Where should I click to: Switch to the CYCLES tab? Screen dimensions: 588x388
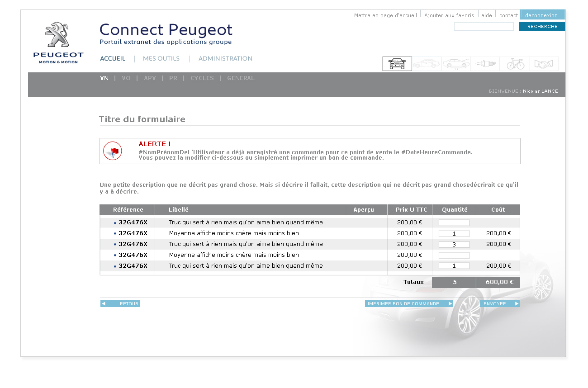click(x=202, y=78)
